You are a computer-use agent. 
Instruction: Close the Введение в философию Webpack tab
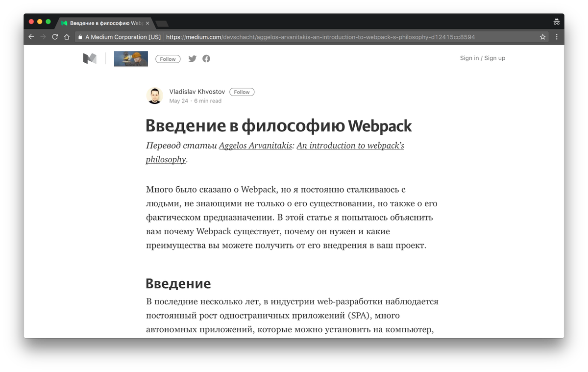tap(147, 23)
